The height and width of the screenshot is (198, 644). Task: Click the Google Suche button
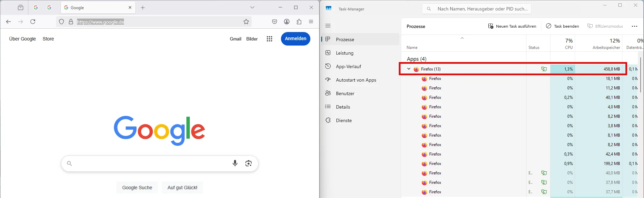point(137,188)
